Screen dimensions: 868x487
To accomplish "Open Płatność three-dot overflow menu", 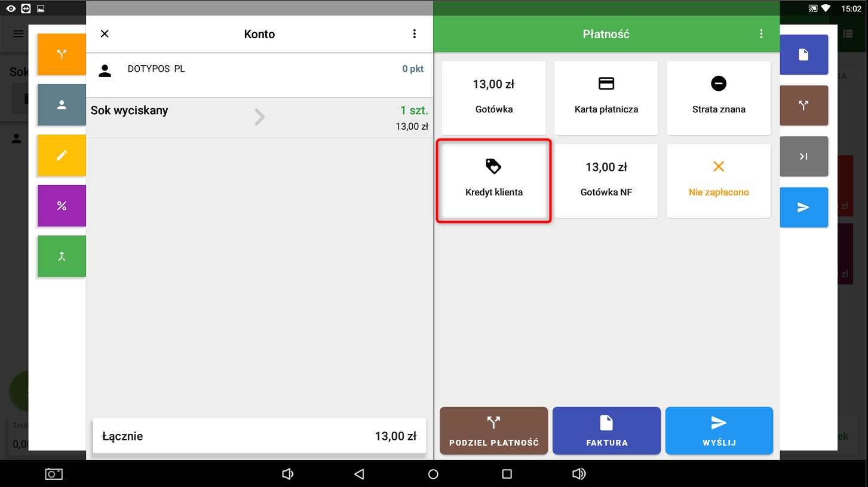I will 761,34.
